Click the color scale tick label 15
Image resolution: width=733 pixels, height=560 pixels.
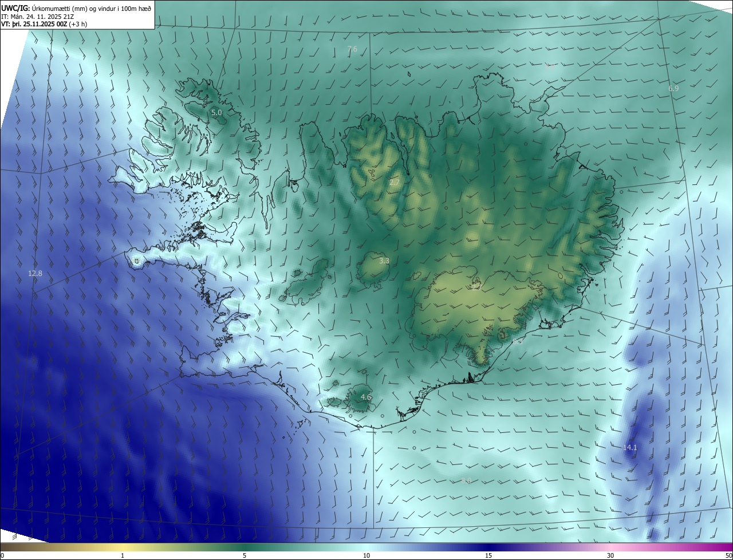[x=488, y=555]
